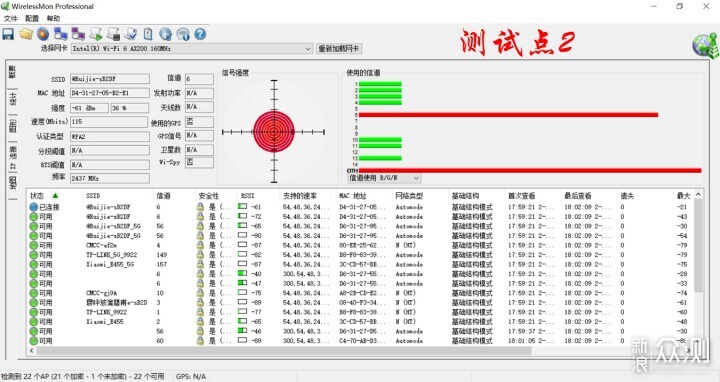Select the TP-LINK_9922 network row

point(360,312)
